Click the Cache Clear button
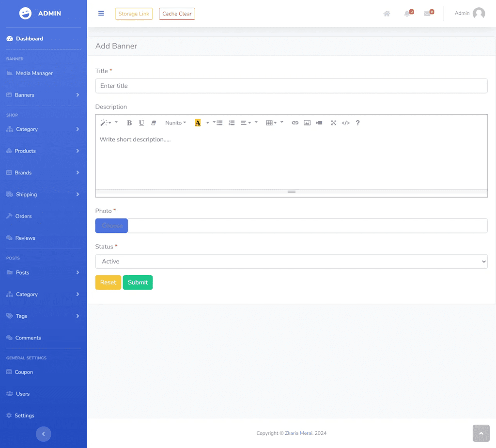Screen dimensions: 496x448 pyautogui.click(x=177, y=14)
